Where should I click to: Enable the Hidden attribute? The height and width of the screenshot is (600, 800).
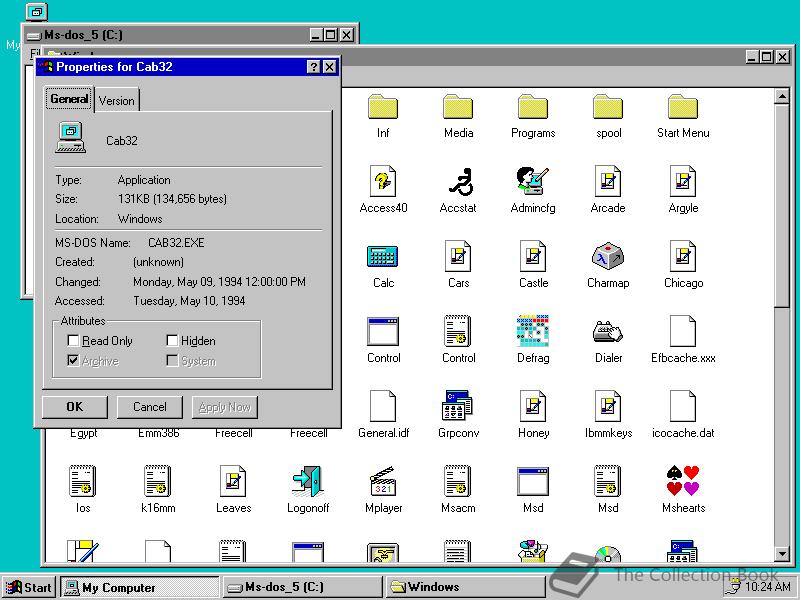[x=172, y=341]
